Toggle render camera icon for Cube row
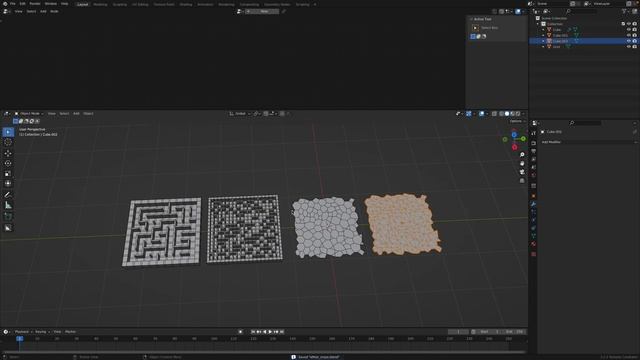This screenshot has width=640, height=360. tap(634, 29)
